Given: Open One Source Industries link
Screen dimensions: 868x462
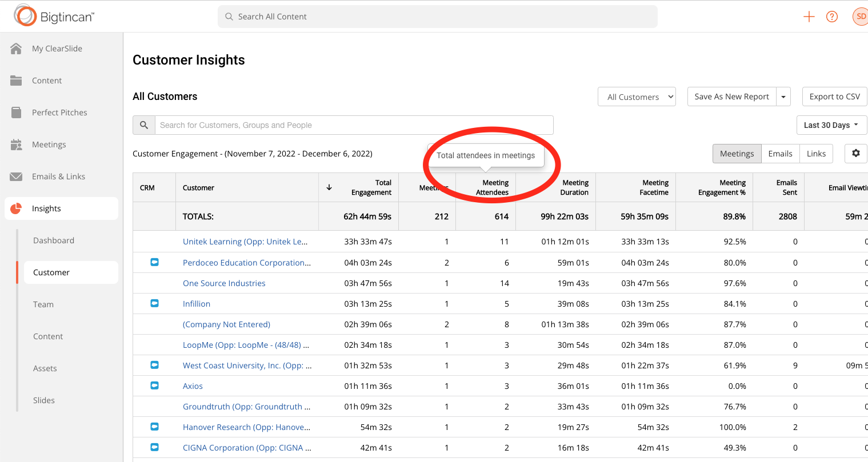Looking at the screenshot, I should click(x=224, y=283).
